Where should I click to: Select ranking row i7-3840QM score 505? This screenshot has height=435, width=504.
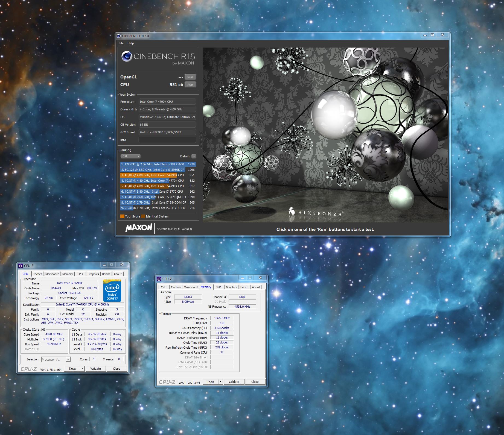coord(158,202)
